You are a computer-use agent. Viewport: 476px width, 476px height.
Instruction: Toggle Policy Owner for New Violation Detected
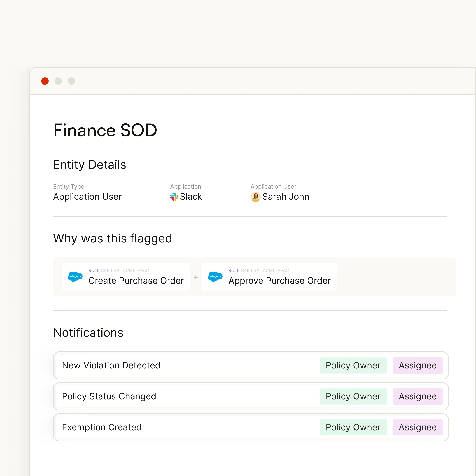click(x=353, y=365)
